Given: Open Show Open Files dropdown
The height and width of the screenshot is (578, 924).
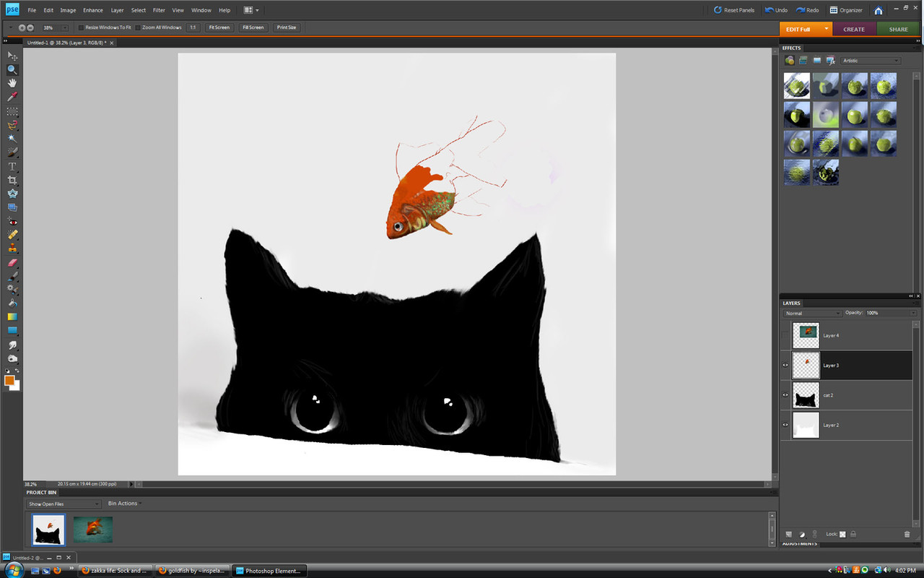Looking at the screenshot, I should [x=64, y=504].
